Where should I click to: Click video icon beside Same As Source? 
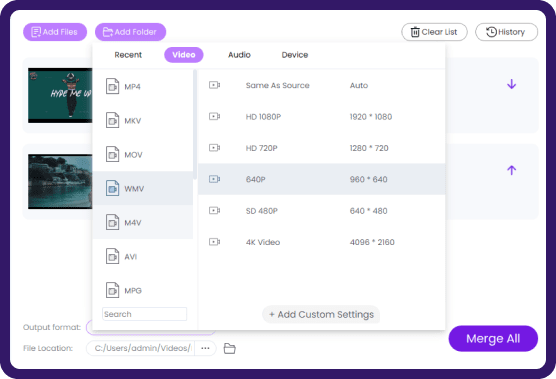[x=214, y=85]
